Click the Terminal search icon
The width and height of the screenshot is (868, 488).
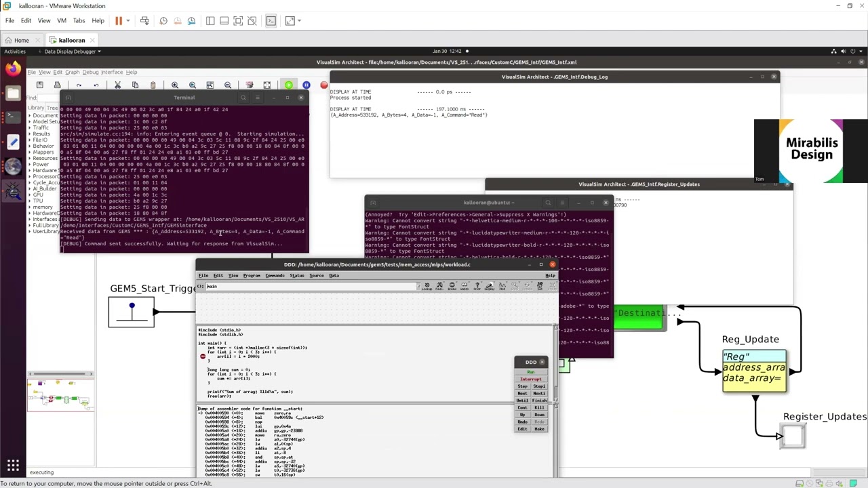[x=243, y=98]
